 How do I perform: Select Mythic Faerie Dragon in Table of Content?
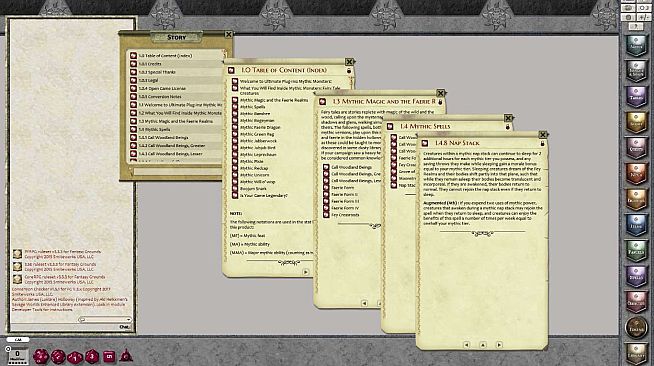pyautogui.click(x=260, y=127)
